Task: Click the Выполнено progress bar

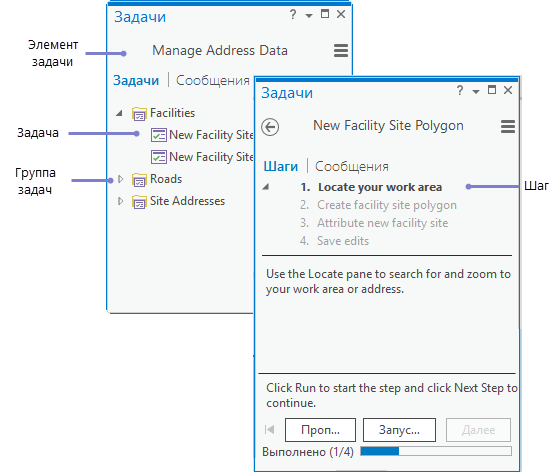Action: coord(436,451)
